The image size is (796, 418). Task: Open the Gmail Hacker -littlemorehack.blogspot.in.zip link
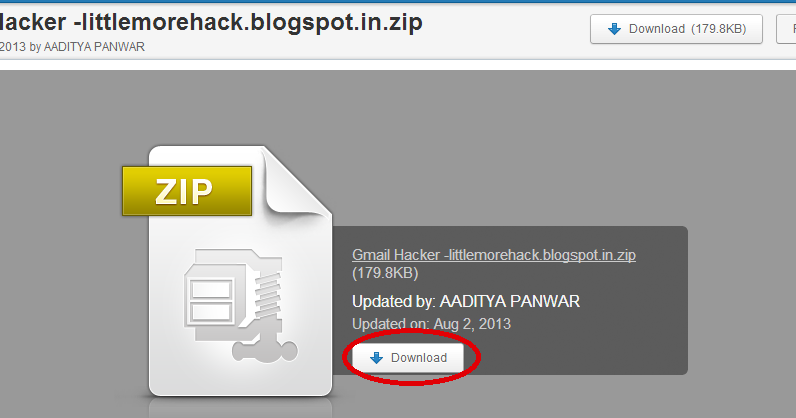click(494, 255)
